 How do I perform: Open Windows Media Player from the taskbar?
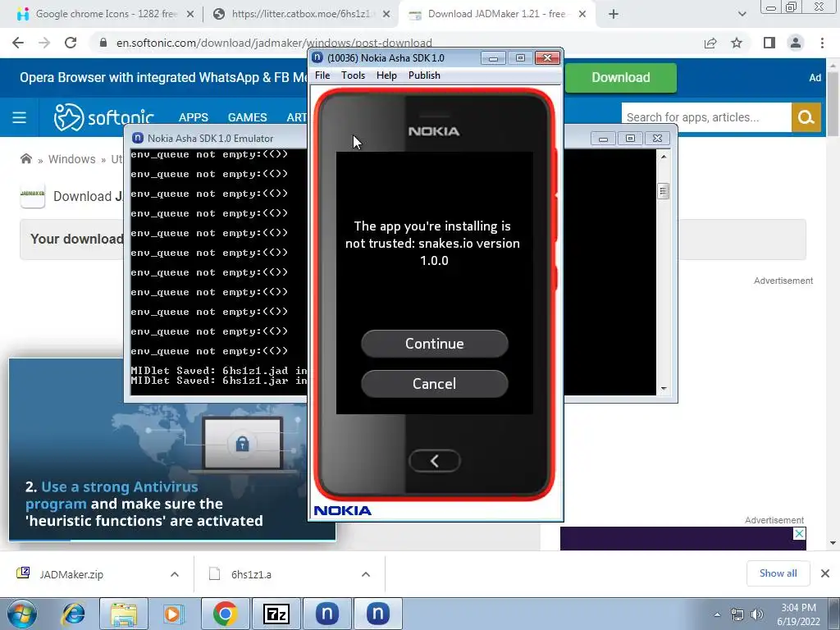tap(172, 614)
